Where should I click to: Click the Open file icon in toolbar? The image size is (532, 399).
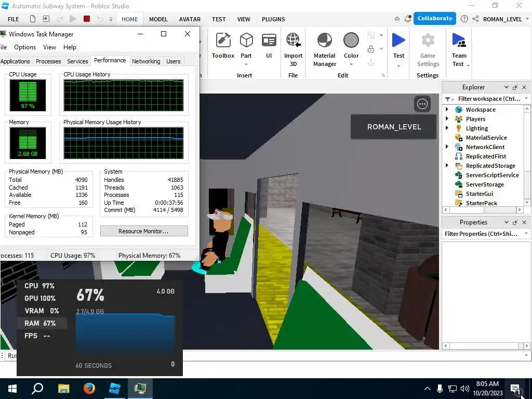(x=46, y=19)
